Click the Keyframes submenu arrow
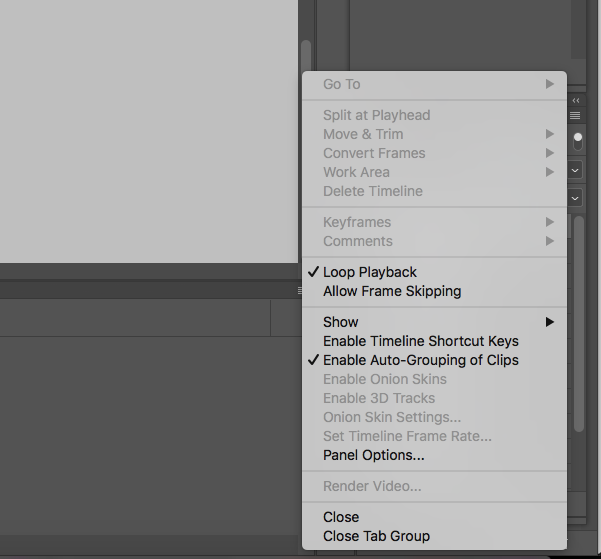601x559 pixels. (550, 222)
